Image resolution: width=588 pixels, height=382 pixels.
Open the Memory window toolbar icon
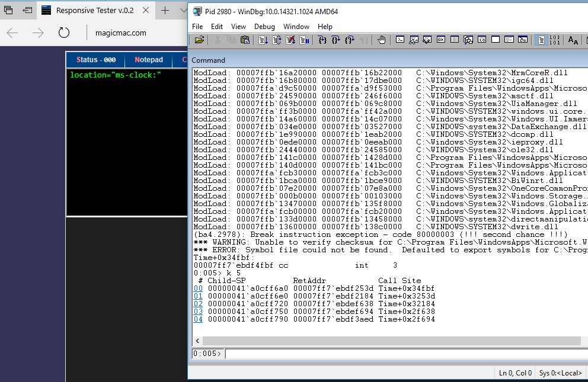(x=455, y=40)
